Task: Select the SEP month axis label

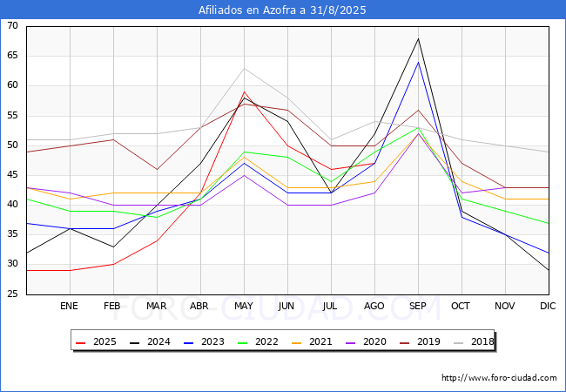Action: pyautogui.click(x=418, y=307)
